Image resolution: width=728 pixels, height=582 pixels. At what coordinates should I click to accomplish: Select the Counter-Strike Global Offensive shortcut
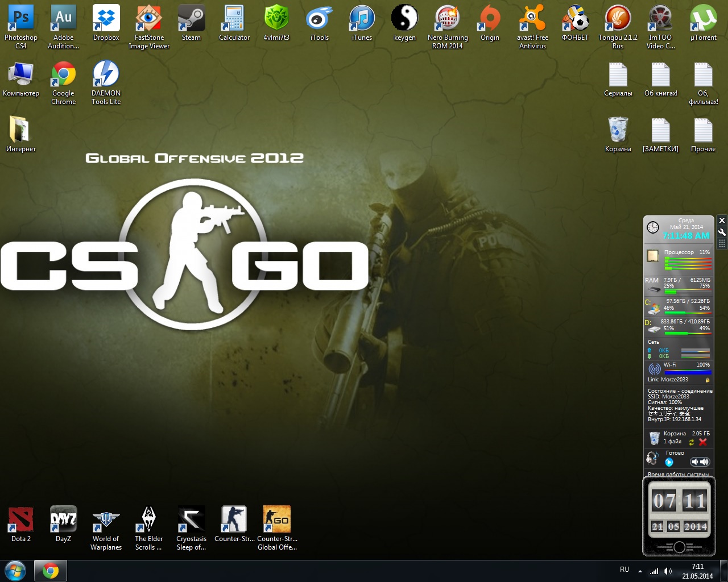[277, 519]
